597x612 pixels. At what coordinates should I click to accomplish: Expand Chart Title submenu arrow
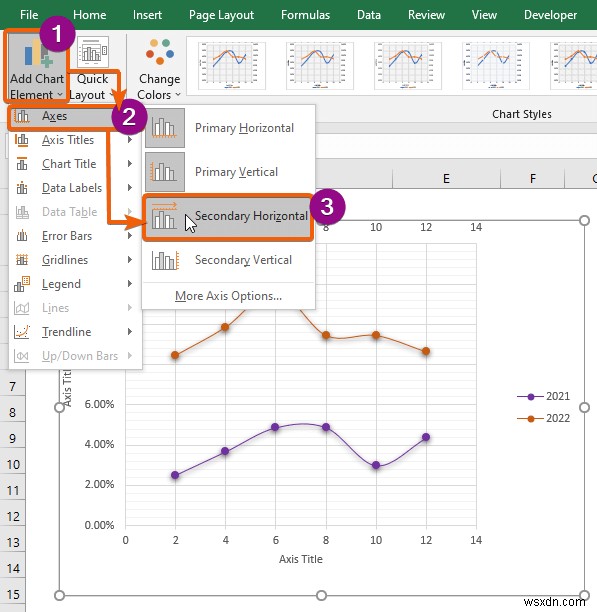tap(130, 164)
